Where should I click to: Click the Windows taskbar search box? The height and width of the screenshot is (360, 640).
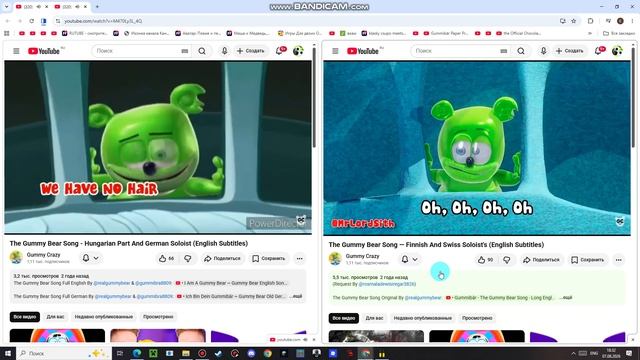click(64, 353)
